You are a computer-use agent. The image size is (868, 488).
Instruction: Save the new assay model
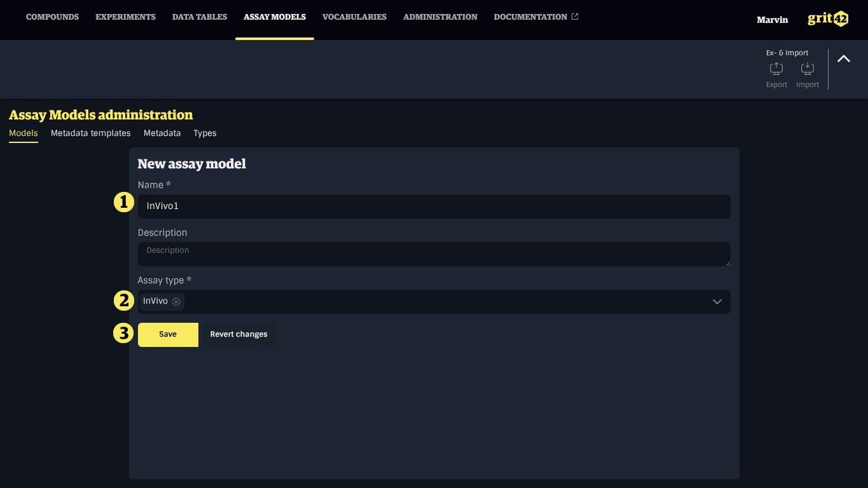pyautogui.click(x=168, y=334)
